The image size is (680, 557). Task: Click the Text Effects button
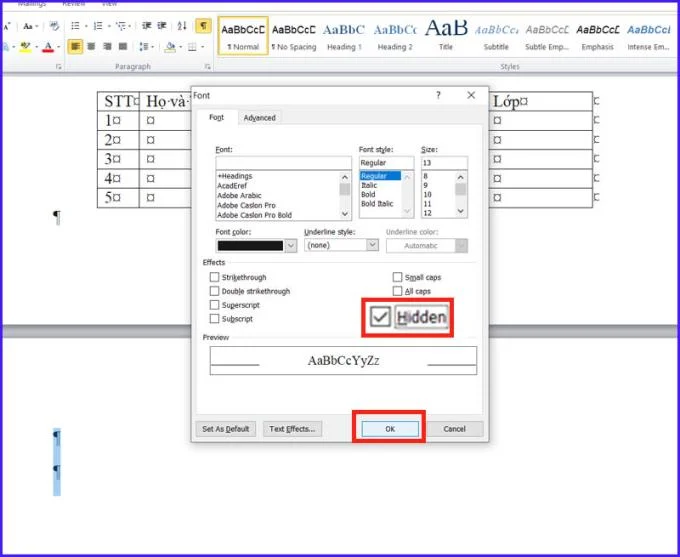[x=292, y=429]
